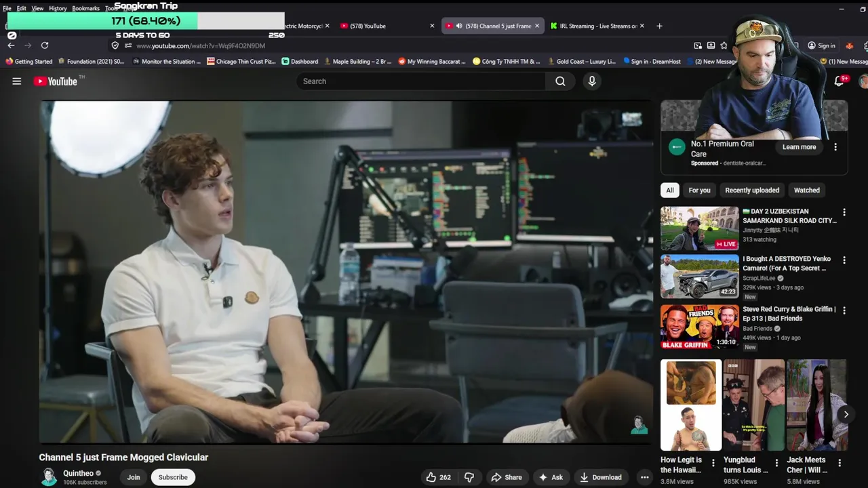Click the tracking protection shield icon
This screenshot has width=868, height=488.
click(115, 45)
